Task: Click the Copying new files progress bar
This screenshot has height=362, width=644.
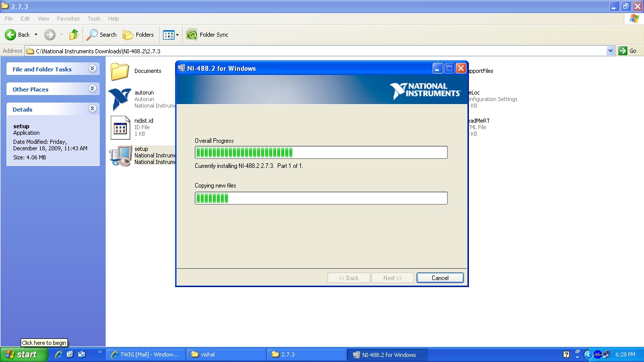Action: (321, 198)
